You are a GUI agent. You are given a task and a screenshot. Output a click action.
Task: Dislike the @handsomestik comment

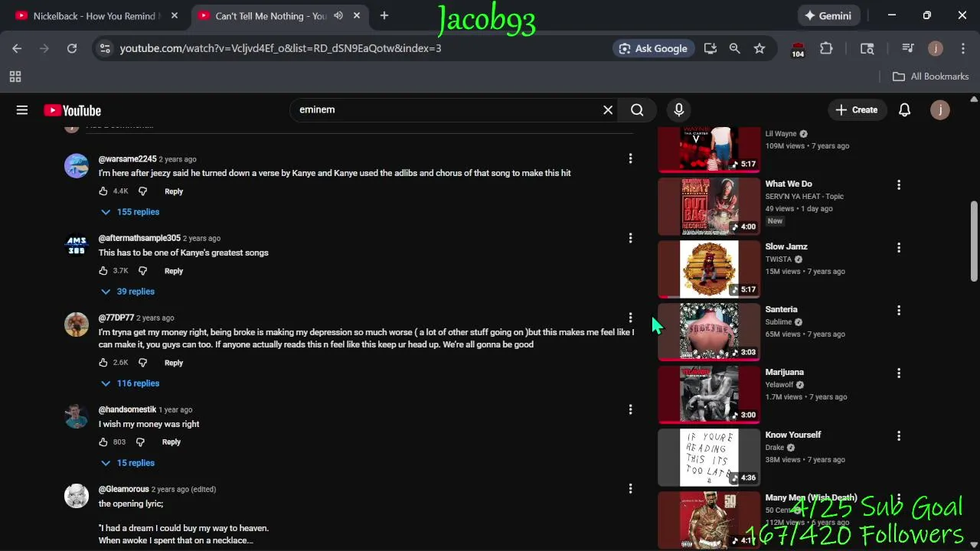point(140,442)
